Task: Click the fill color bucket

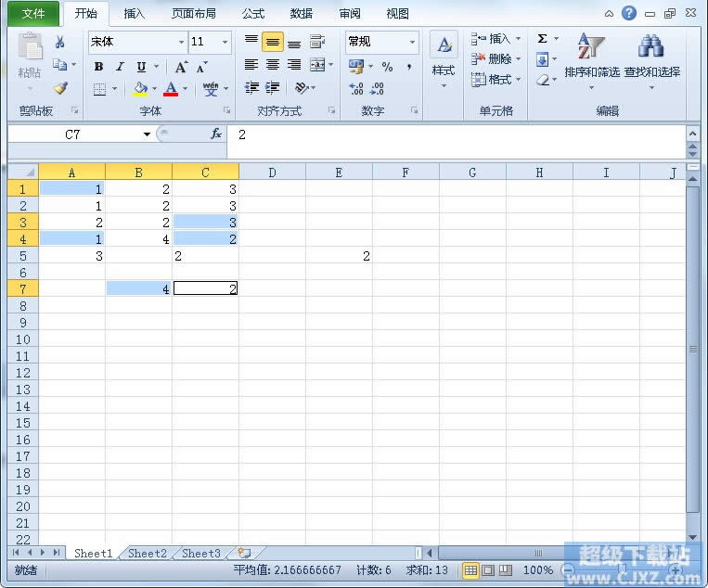Action: click(140, 88)
